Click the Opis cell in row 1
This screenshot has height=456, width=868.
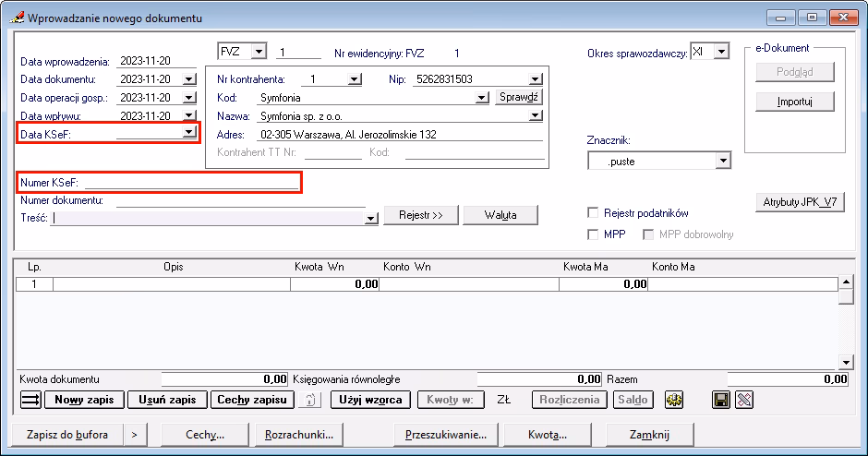pos(172,284)
